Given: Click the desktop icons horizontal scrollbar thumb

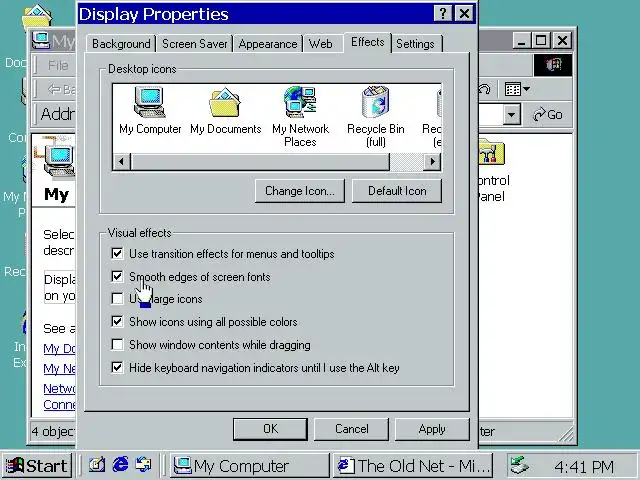Looking at the screenshot, I should pyautogui.click(x=260, y=162).
